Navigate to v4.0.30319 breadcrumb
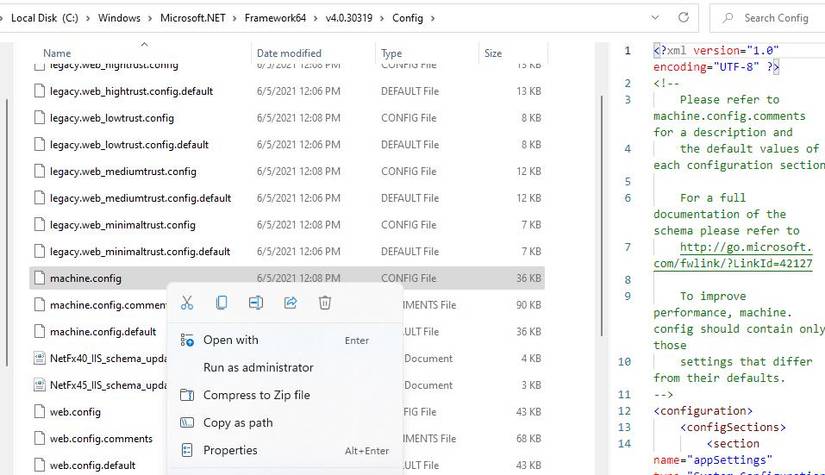825x475 pixels. click(x=349, y=18)
